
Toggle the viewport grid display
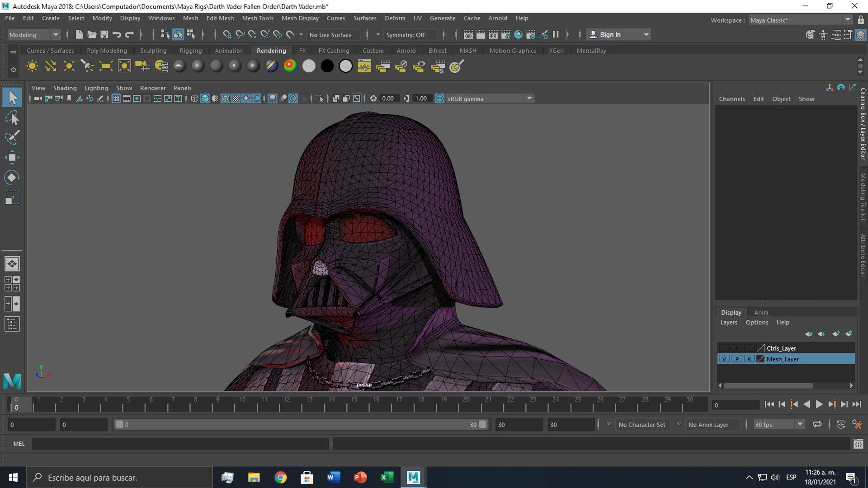pos(116,98)
